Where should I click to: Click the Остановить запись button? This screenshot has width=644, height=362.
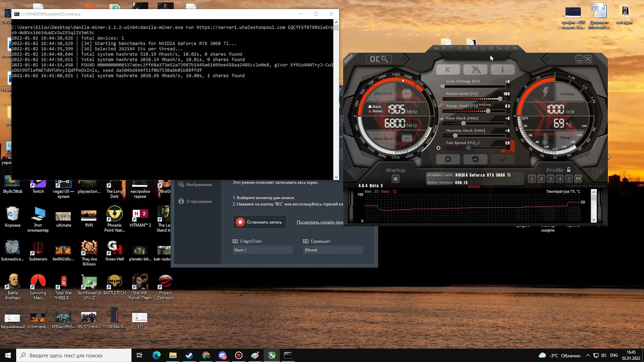[x=260, y=222]
